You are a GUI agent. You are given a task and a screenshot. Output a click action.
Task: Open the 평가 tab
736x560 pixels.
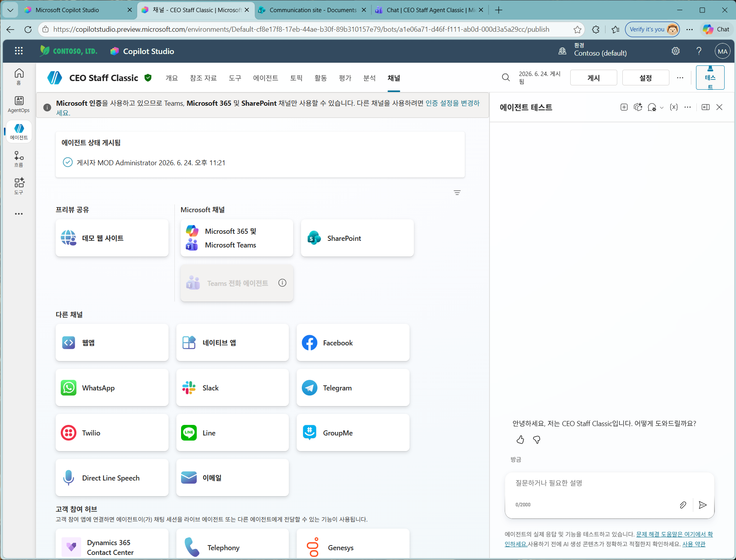click(345, 78)
